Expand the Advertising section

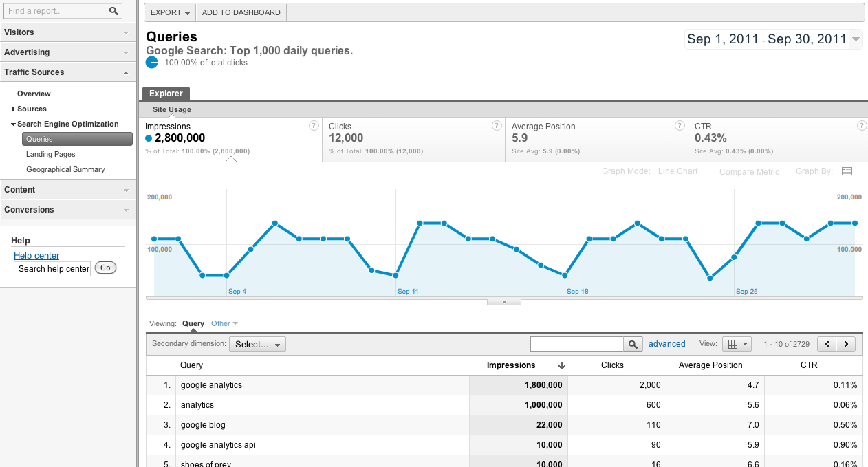coord(68,52)
